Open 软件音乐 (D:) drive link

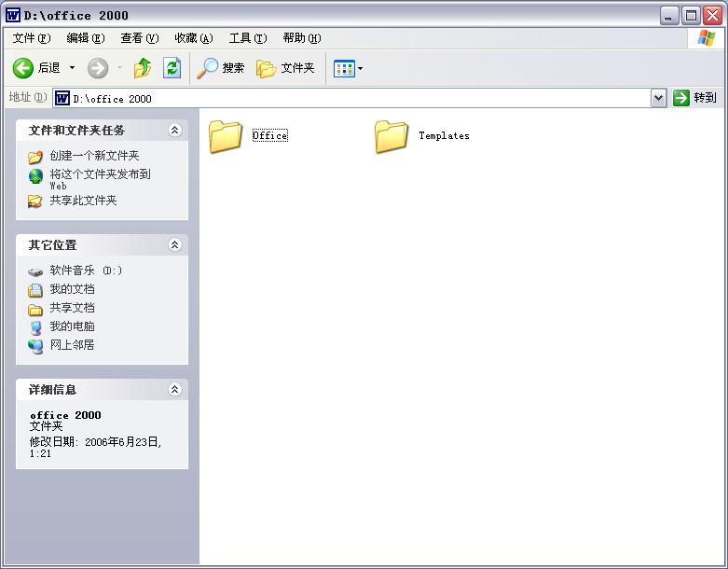pyautogui.click(x=86, y=271)
